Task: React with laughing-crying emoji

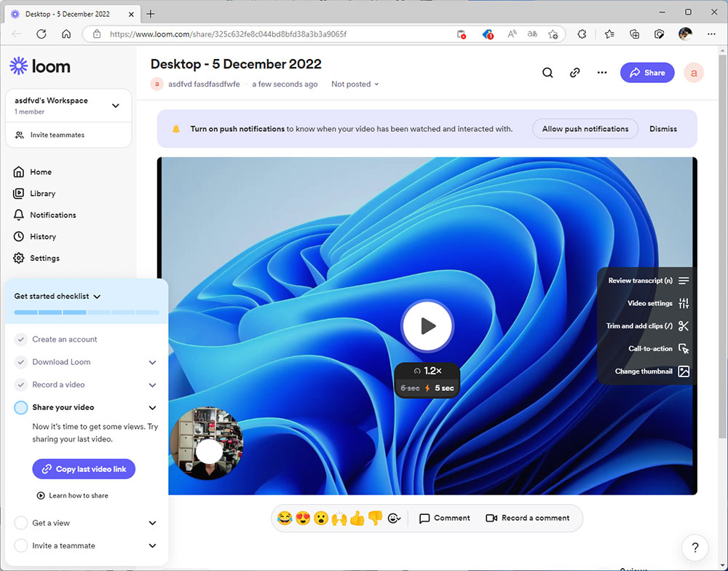Action: point(285,518)
